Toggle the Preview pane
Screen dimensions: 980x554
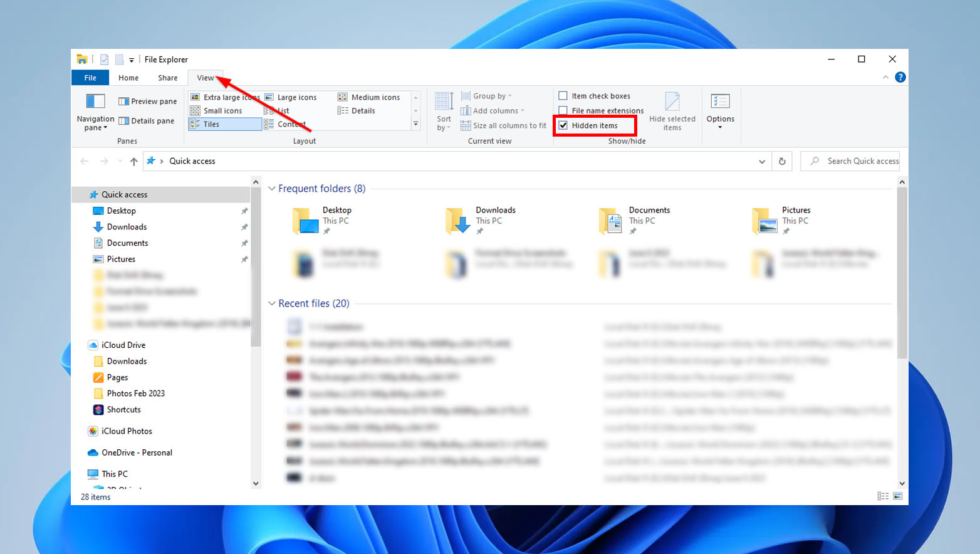pyautogui.click(x=147, y=101)
